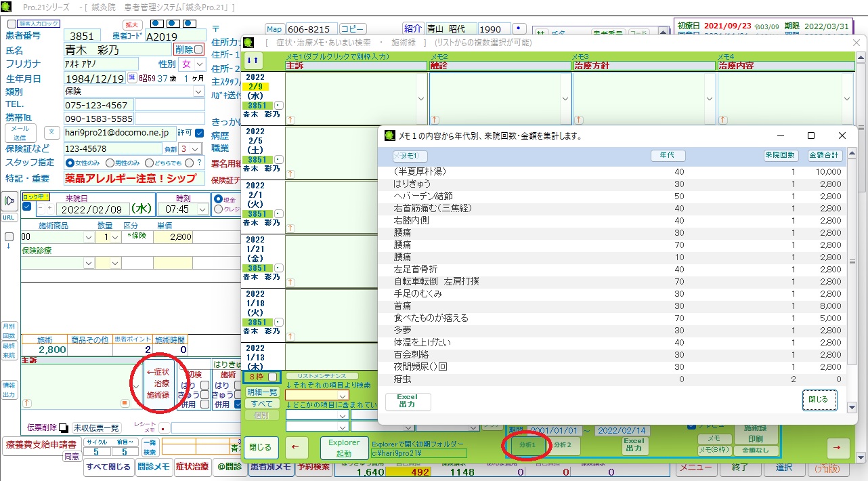
Task: Open the 問診メモ tab
Action: click(154, 466)
